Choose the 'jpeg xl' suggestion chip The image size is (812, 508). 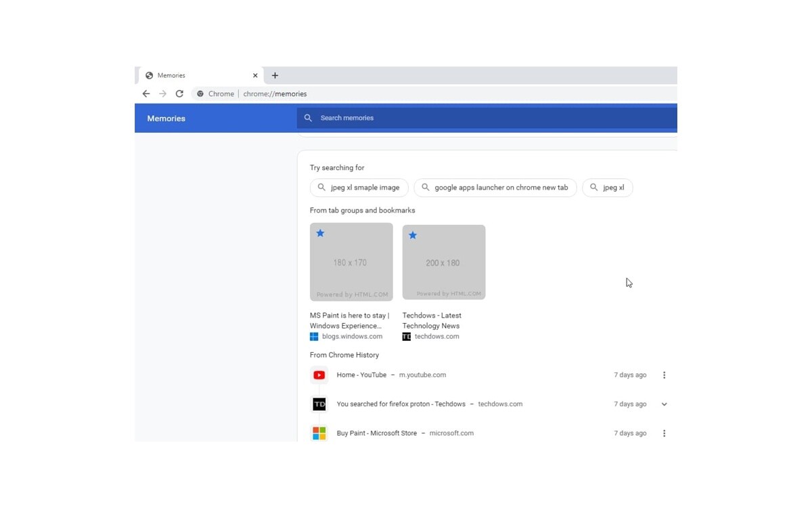click(608, 188)
